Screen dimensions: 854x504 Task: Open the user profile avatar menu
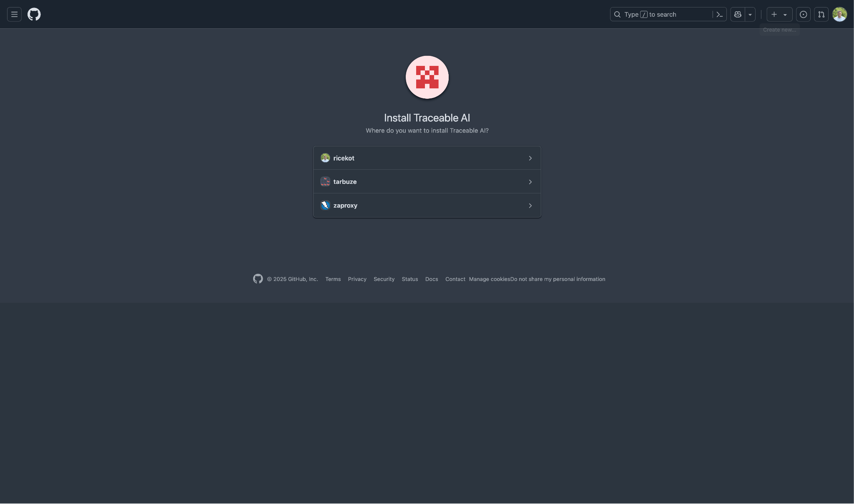pyautogui.click(x=839, y=14)
